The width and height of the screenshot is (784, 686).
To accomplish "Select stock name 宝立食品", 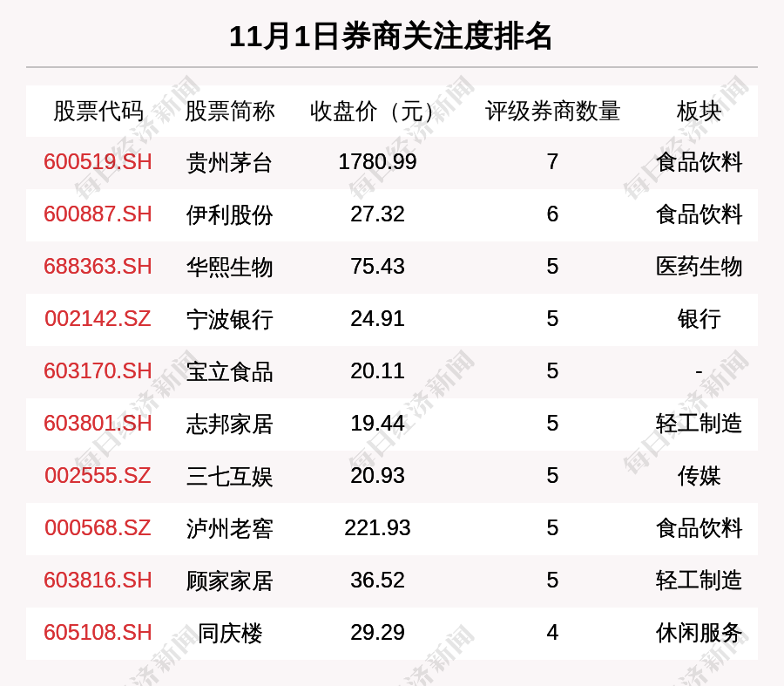I will [x=229, y=372].
